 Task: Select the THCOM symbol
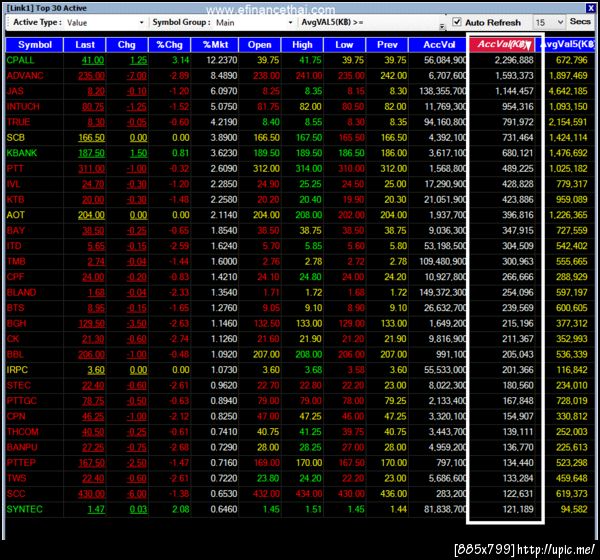(x=23, y=432)
